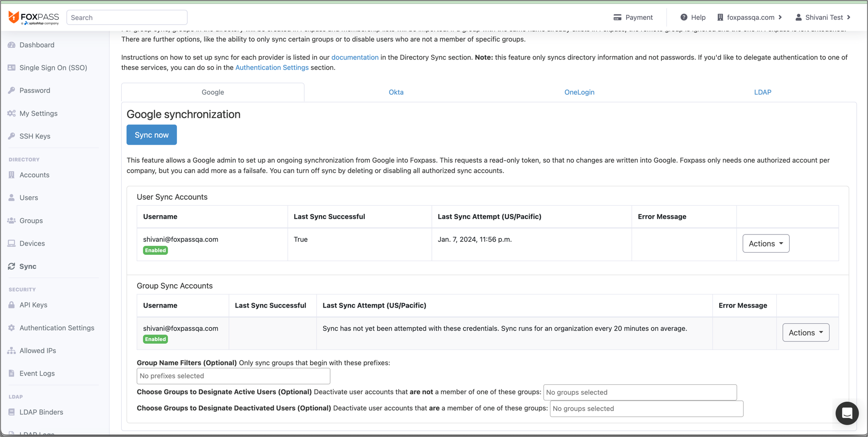Click the Foxpass logo
The image size is (868, 437).
[34, 18]
